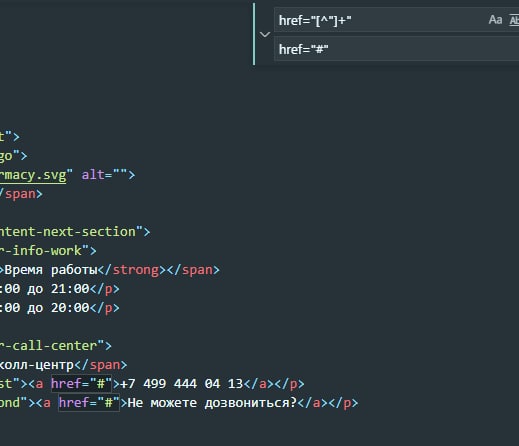Click the text r-info-work
Image resolution: width=519 pixels, height=446 pixels.
coord(41,251)
